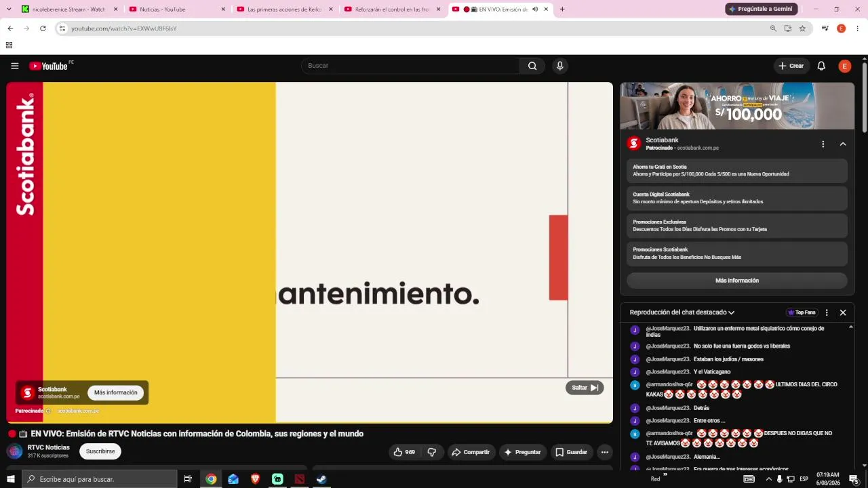868x488 pixels.
Task: Go back to the previous page
Action: tap(10, 28)
